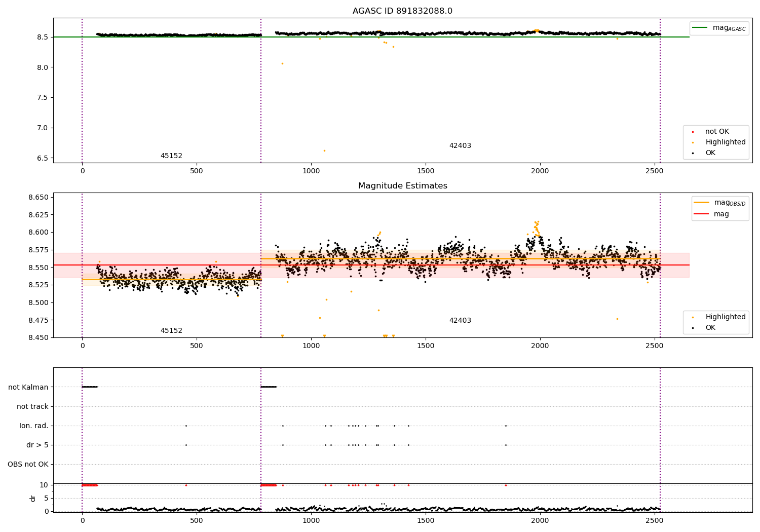Click the 'Magnitude Estimates' subplot title
Screen dimensions: 760x532
pyautogui.click(x=402, y=186)
